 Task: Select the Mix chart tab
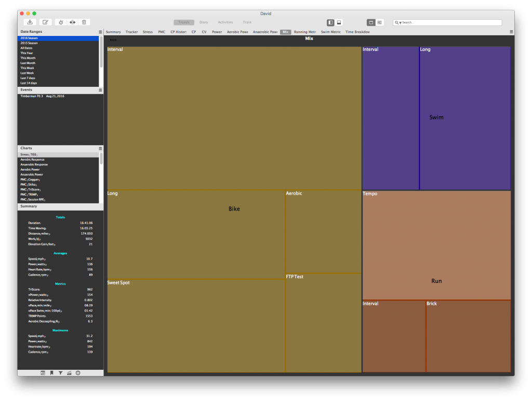[x=286, y=32]
